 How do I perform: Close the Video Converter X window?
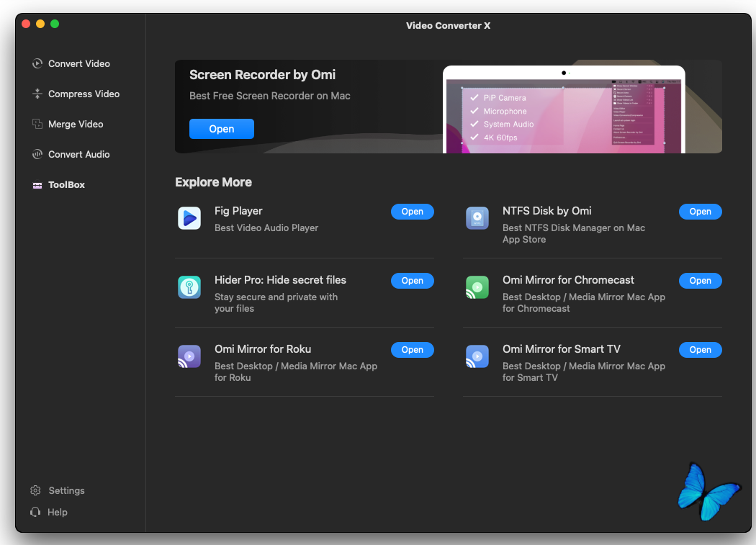[26, 24]
